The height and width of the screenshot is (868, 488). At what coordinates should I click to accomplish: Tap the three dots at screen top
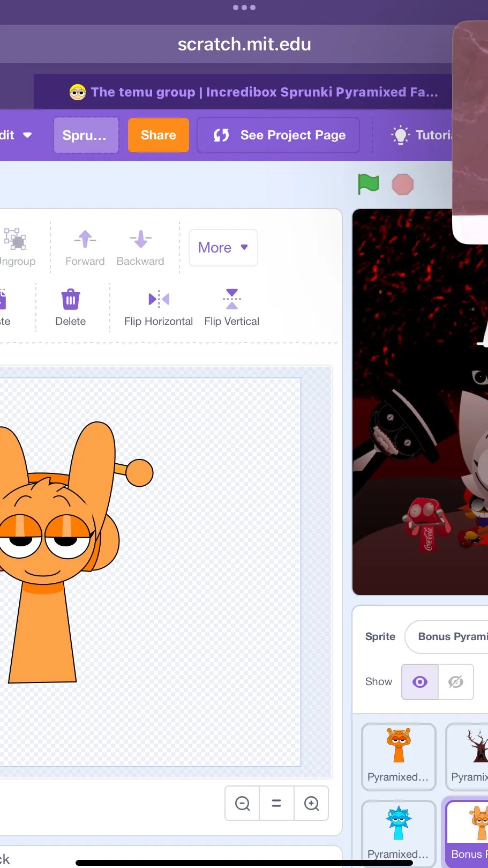tap(244, 8)
